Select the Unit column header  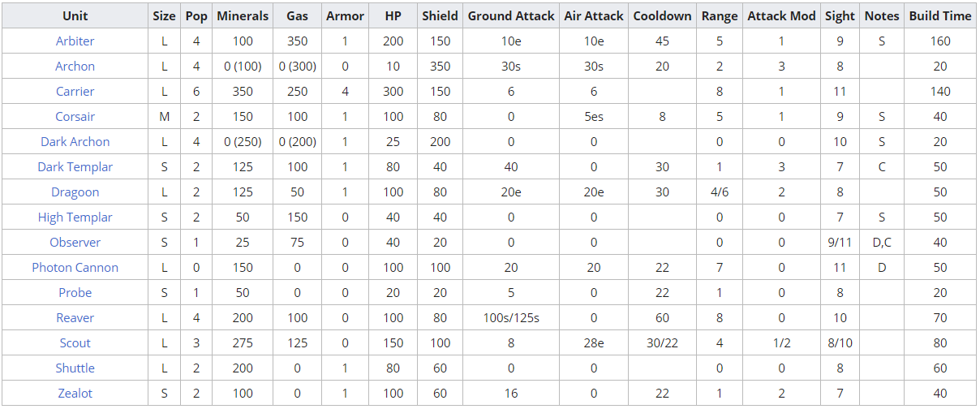75,16
